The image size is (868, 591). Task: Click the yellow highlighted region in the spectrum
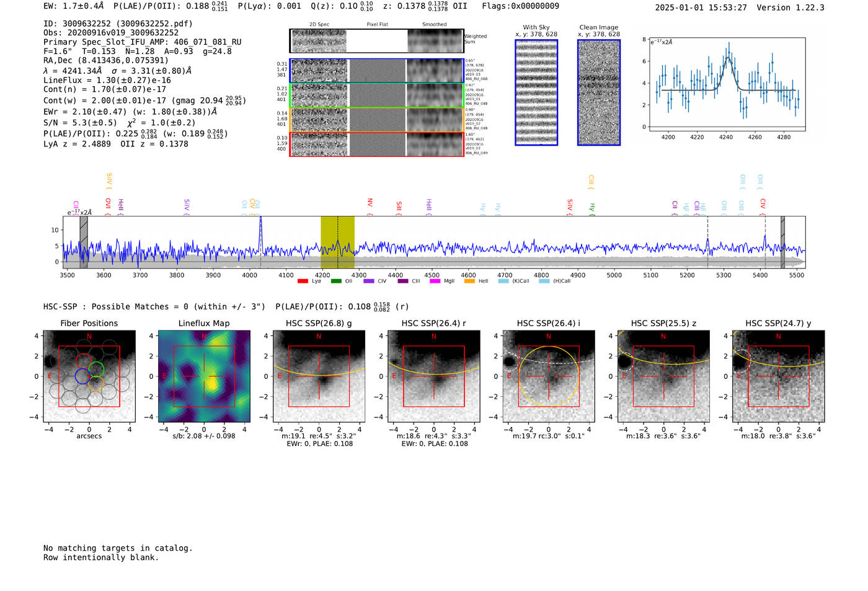point(337,242)
